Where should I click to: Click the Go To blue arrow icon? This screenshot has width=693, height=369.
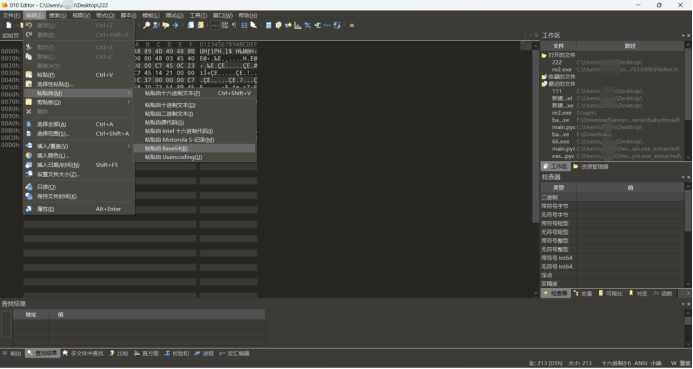(x=175, y=25)
